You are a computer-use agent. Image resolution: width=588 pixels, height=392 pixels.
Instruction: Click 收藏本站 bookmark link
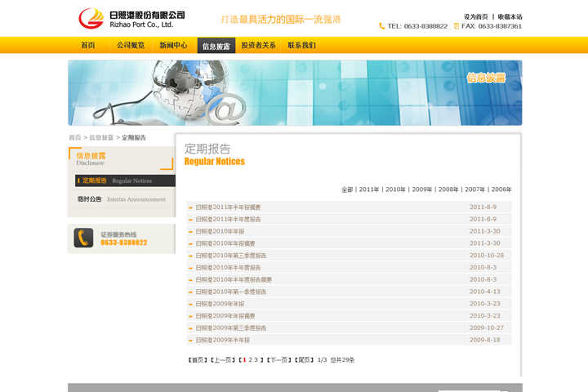(510, 16)
